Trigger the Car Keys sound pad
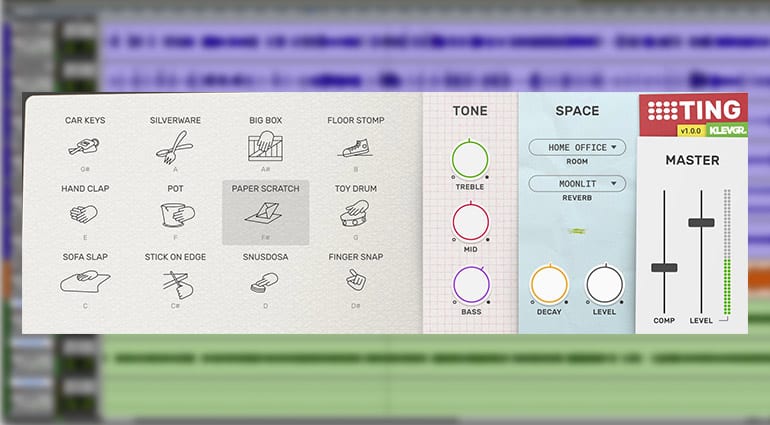Viewport: 770px width, 425px height. [x=84, y=146]
